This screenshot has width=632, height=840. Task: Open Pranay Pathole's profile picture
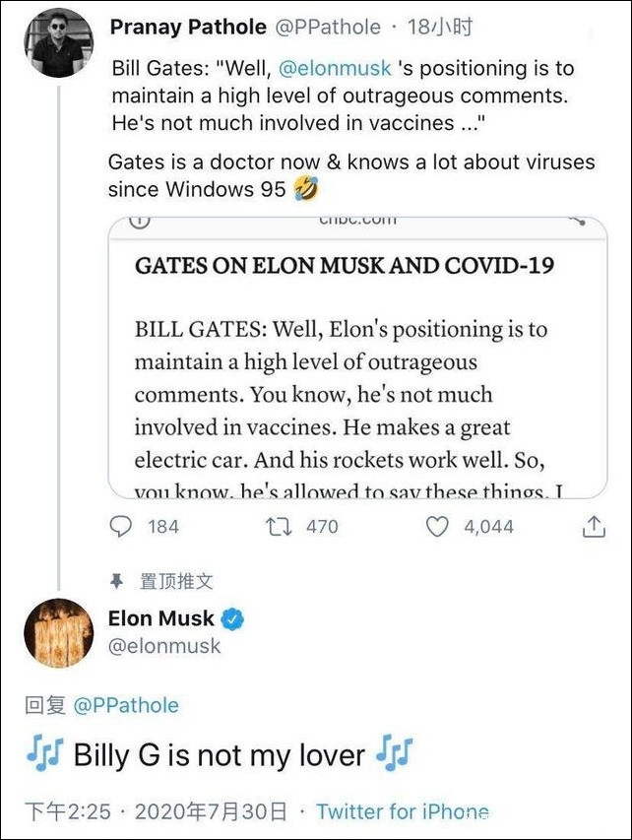pyautogui.click(x=59, y=42)
